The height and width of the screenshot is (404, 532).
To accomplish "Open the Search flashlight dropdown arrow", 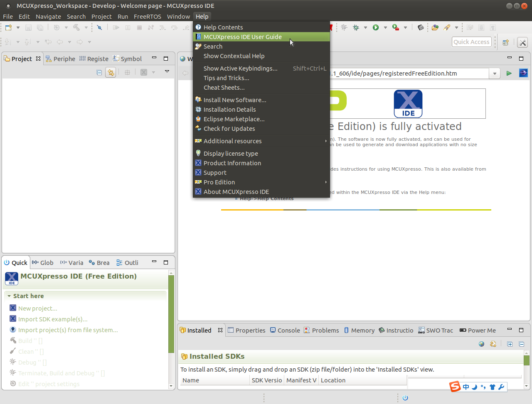I will tap(456, 28).
